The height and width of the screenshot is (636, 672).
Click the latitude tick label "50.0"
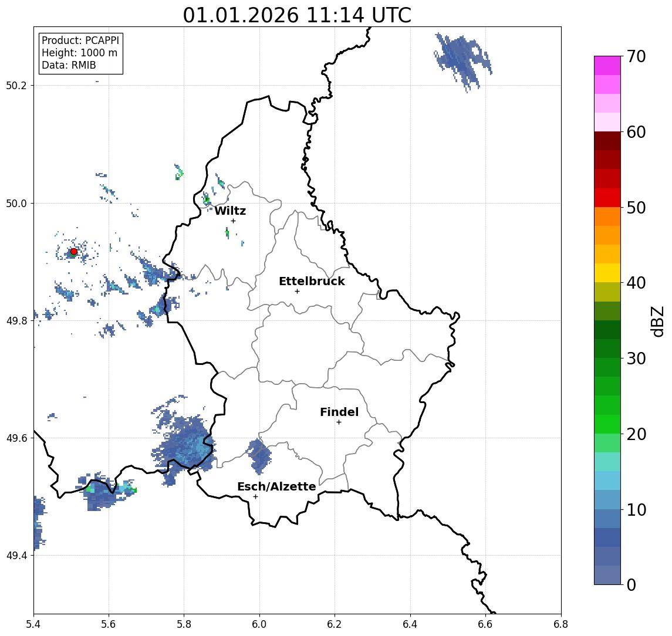click(x=16, y=203)
